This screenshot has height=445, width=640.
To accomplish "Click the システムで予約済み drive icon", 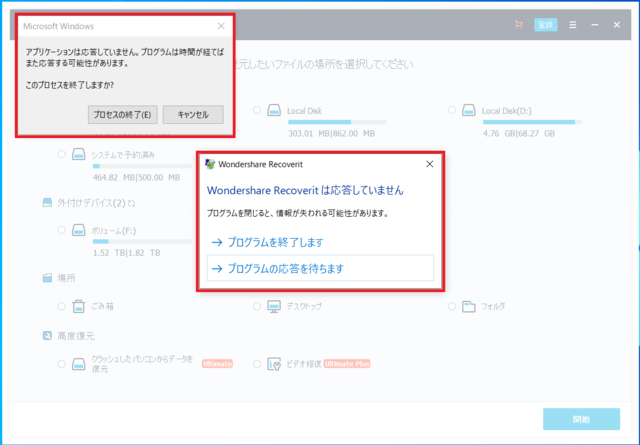I will point(79,154).
